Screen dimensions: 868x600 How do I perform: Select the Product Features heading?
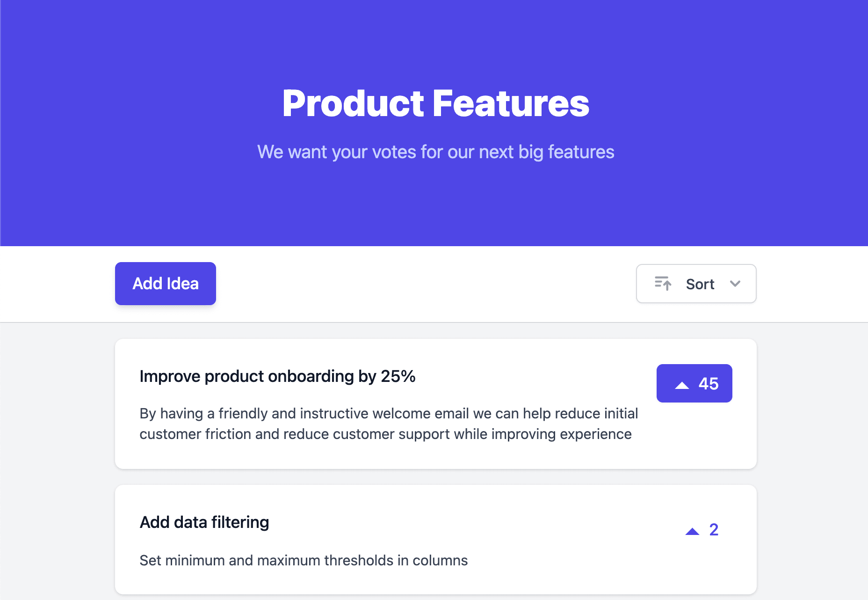436,103
